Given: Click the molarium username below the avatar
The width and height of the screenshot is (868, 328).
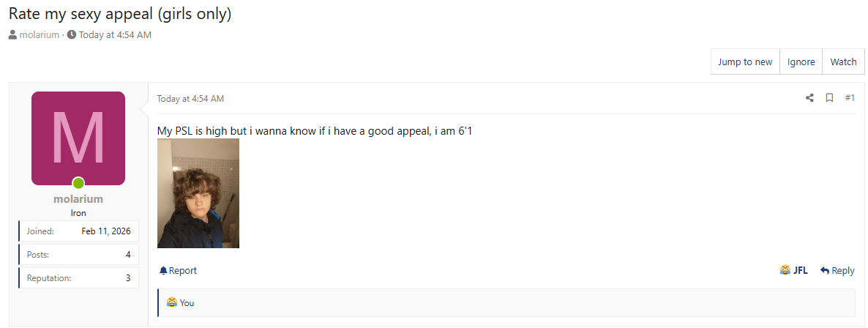Looking at the screenshot, I should coord(78,199).
